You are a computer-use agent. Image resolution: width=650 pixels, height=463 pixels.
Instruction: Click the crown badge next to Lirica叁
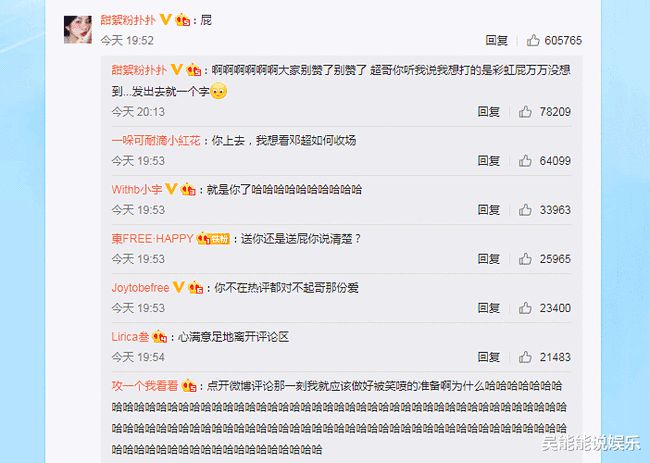[160, 337]
